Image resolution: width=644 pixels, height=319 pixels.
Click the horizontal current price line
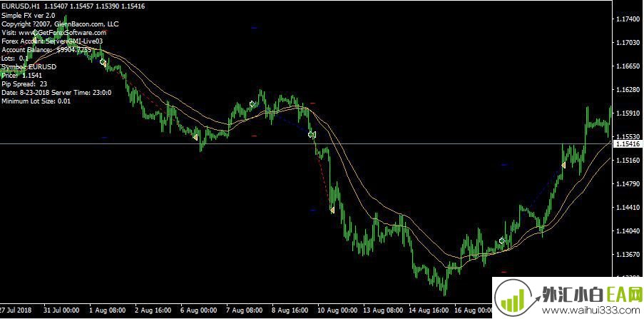306,143
